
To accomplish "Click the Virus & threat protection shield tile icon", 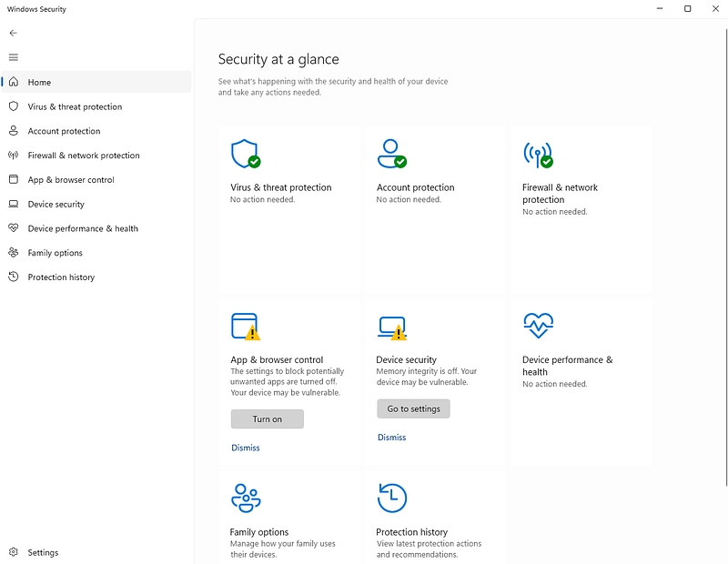I will pyautogui.click(x=246, y=154).
